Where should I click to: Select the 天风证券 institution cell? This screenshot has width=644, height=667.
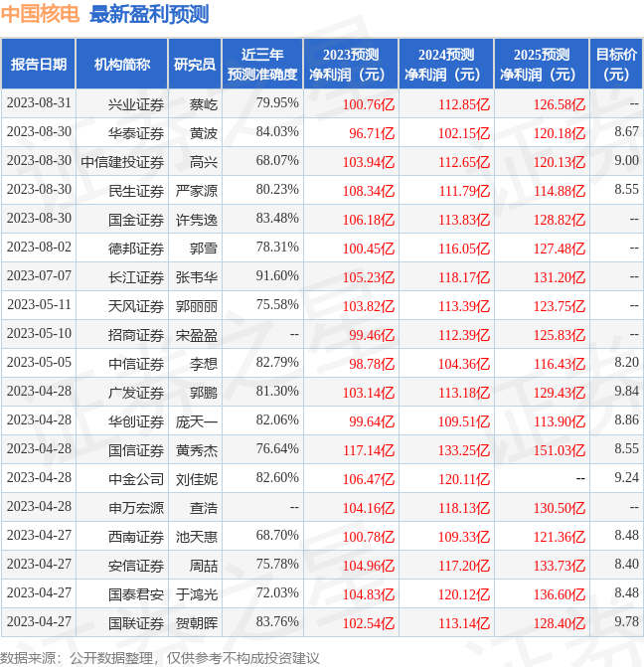(122, 305)
